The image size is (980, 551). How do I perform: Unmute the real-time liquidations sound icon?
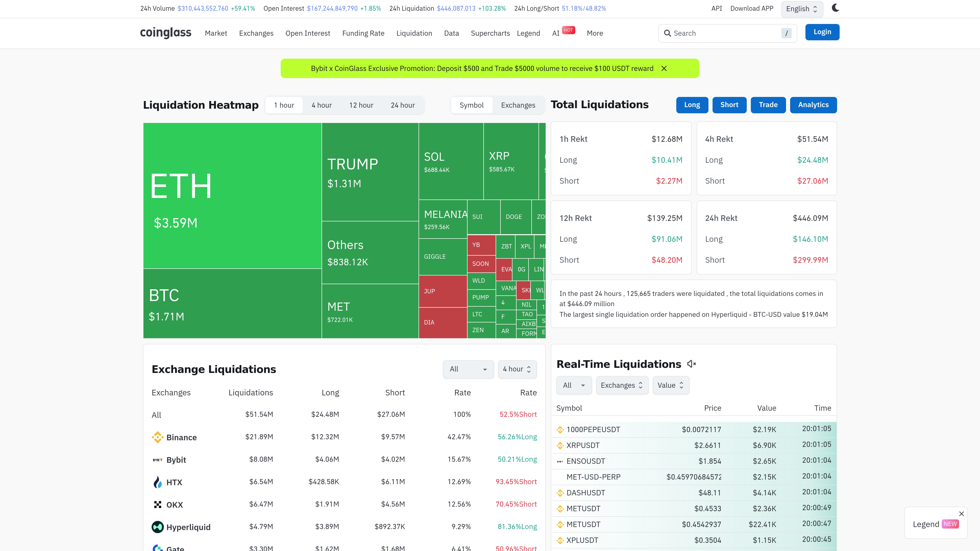[691, 364]
